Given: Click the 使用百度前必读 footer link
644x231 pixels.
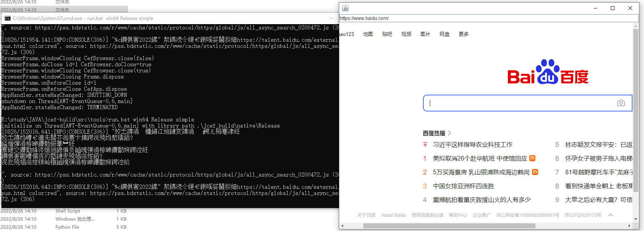Looking at the screenshot, I should click(x=428, y=215).
